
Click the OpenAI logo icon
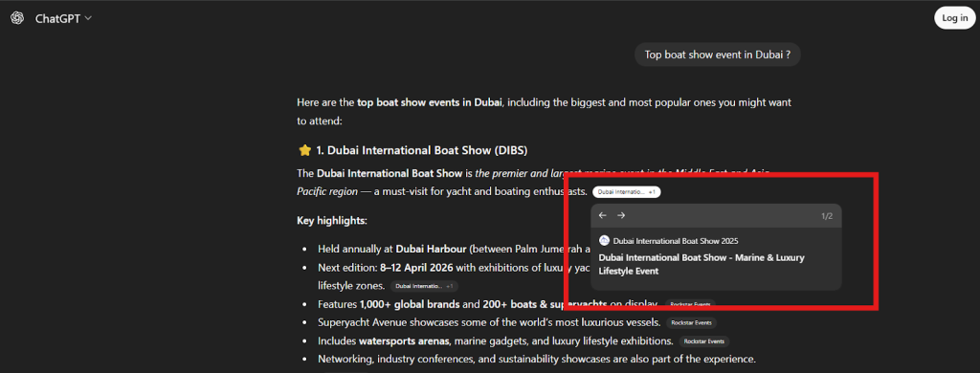click(17, 18)
